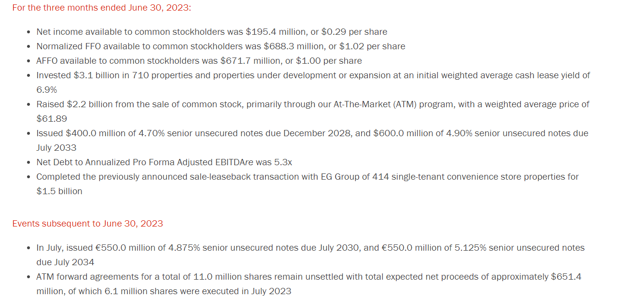Click the 'Issued $400.0 million of 4.70%' notes line
The width and height of the screenshot is (644, 299).
click(312, 133)
